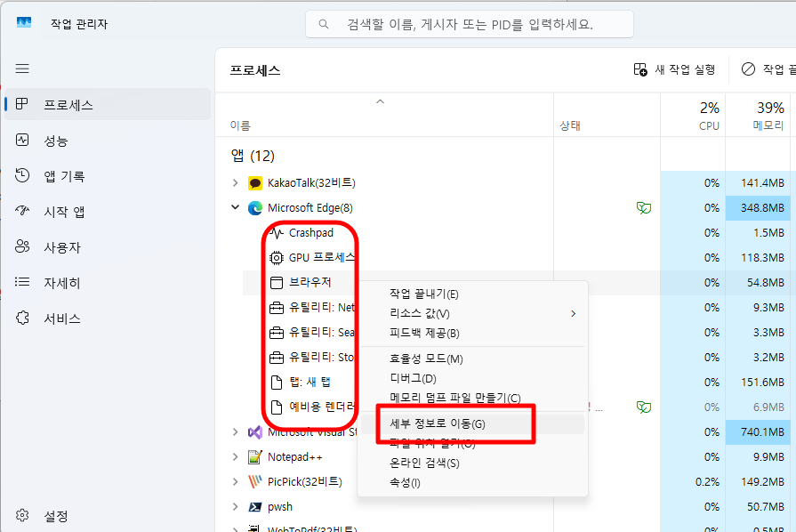The height and width of the screenshot is (532, 796).
Task: Click the 유틸리티: Sto briefcase icon
Action: pos(277,358)
